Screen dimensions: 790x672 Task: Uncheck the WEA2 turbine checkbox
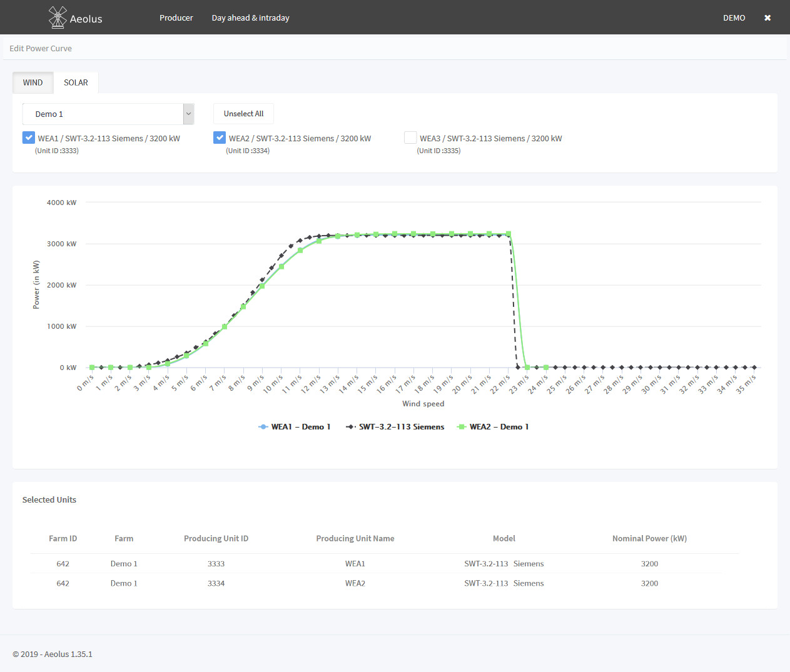coord(220,138)
